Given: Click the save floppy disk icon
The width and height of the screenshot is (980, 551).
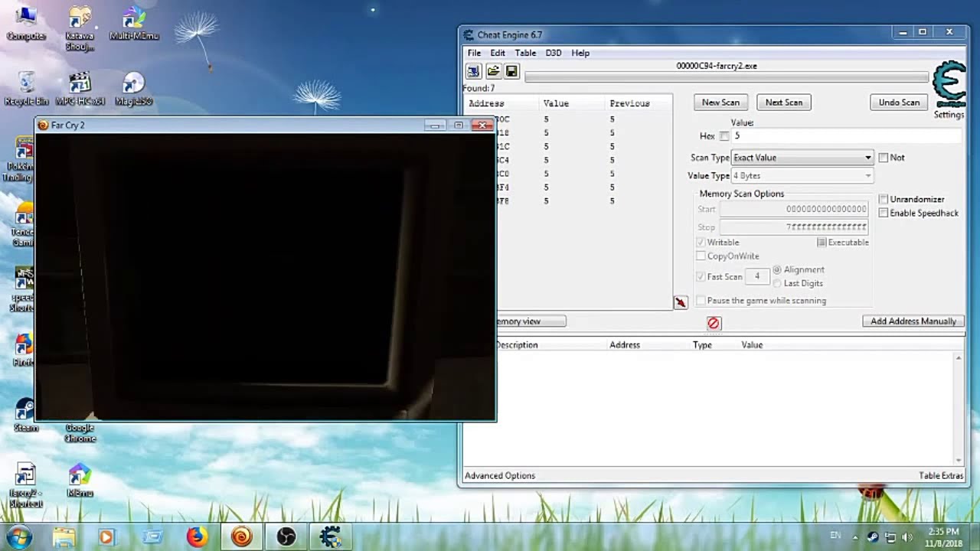Looking at the screenshot, I should [512, 72].
